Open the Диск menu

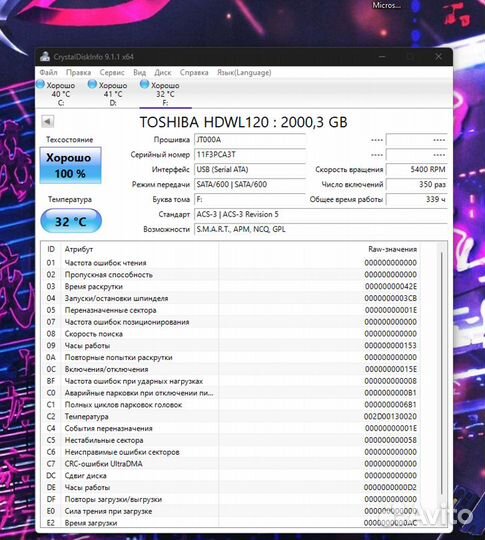tap(163, 73)
